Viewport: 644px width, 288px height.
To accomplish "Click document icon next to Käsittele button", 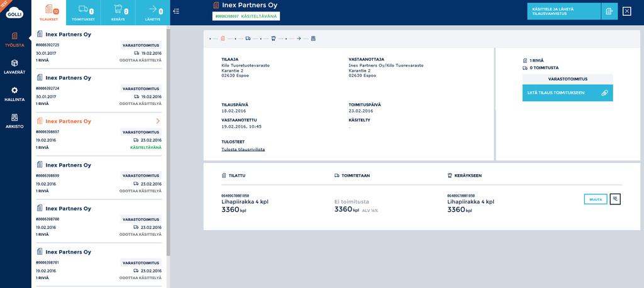I will pos(609,11).
